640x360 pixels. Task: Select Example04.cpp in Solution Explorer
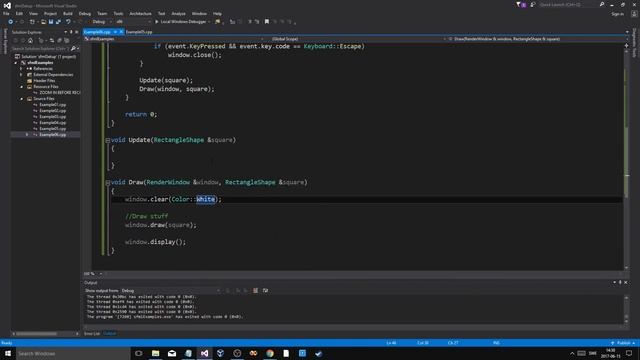pyautogui.click(x=53, y=123)
